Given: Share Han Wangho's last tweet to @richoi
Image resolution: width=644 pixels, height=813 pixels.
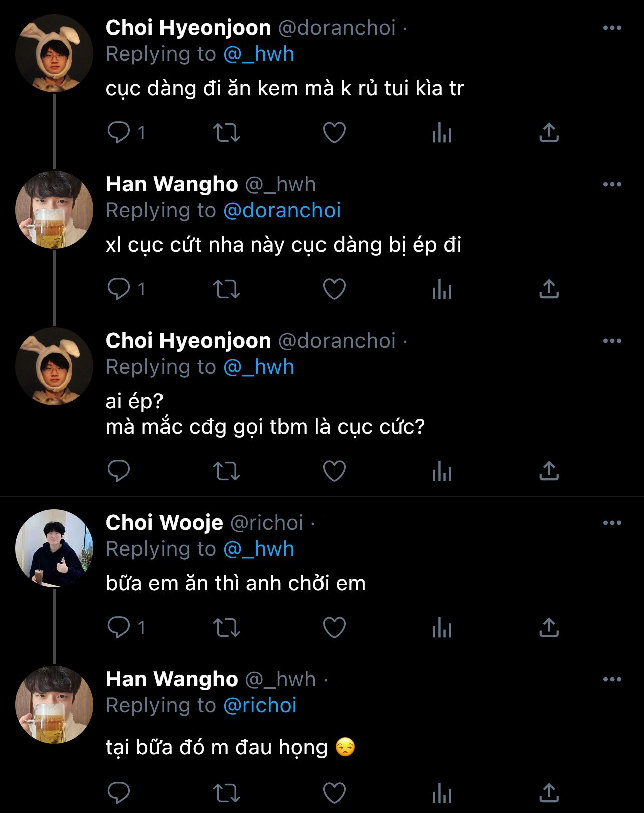Looking at the screenshot, I should (549, 793).
